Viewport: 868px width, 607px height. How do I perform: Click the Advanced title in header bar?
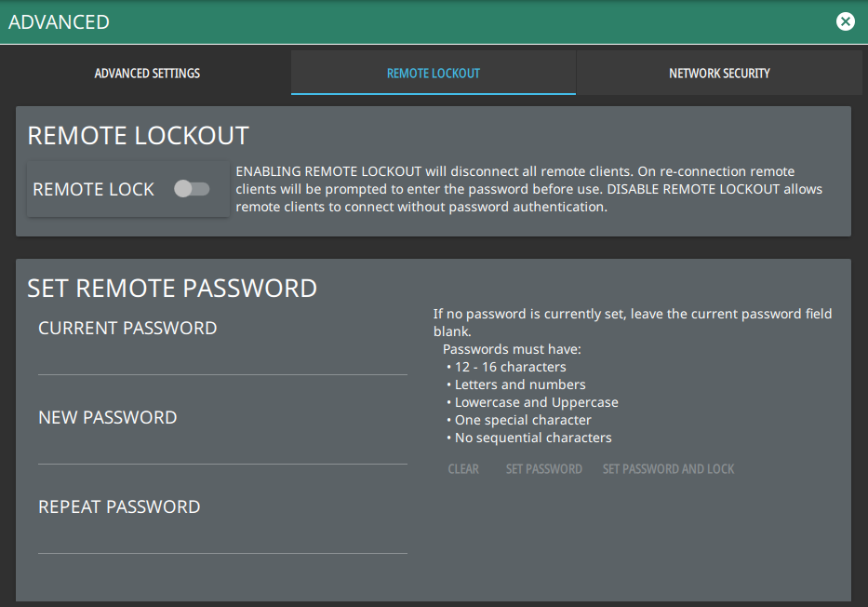click(59, 21)
